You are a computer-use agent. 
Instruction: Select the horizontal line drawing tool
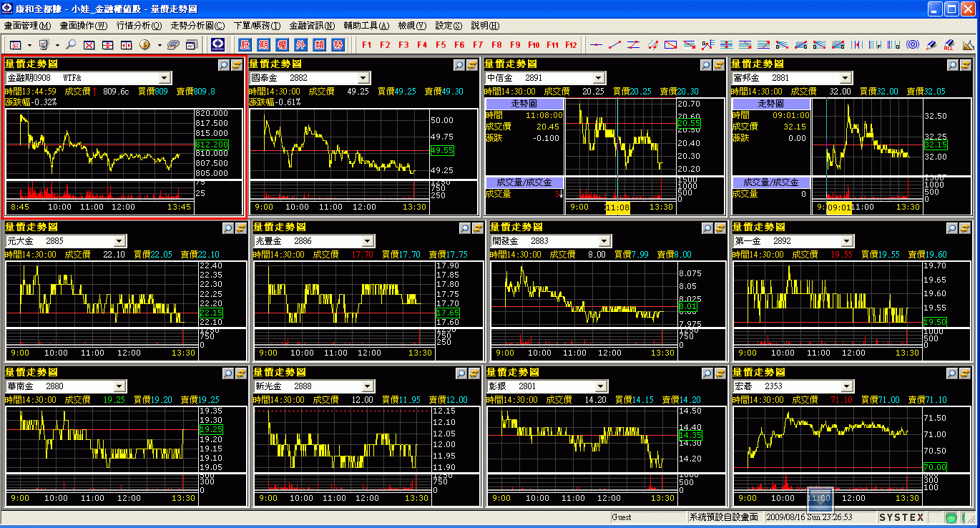tap(596, 44)
